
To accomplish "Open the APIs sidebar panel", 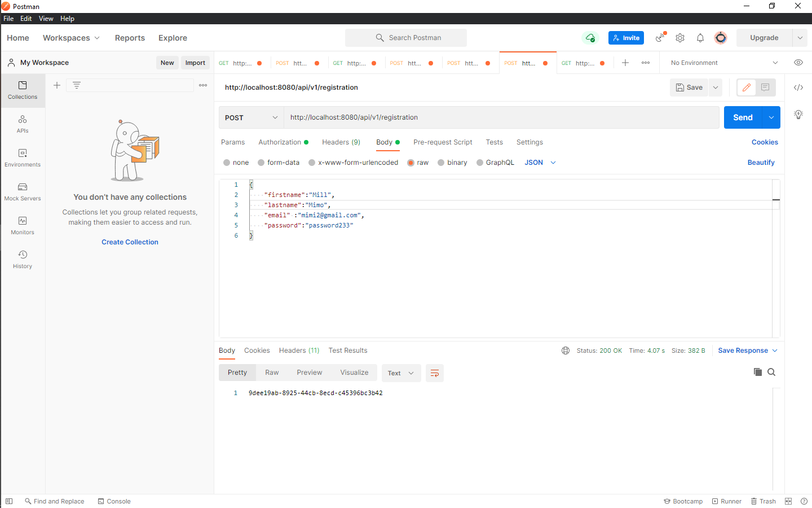I will 23,124.
